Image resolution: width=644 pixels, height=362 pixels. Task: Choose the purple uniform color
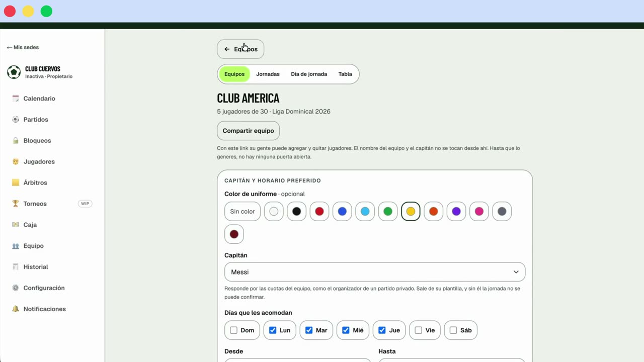coord(456,212)
